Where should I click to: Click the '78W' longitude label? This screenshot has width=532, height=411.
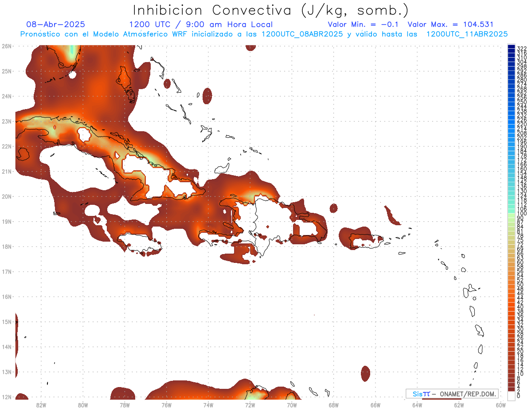click(125, 405)
